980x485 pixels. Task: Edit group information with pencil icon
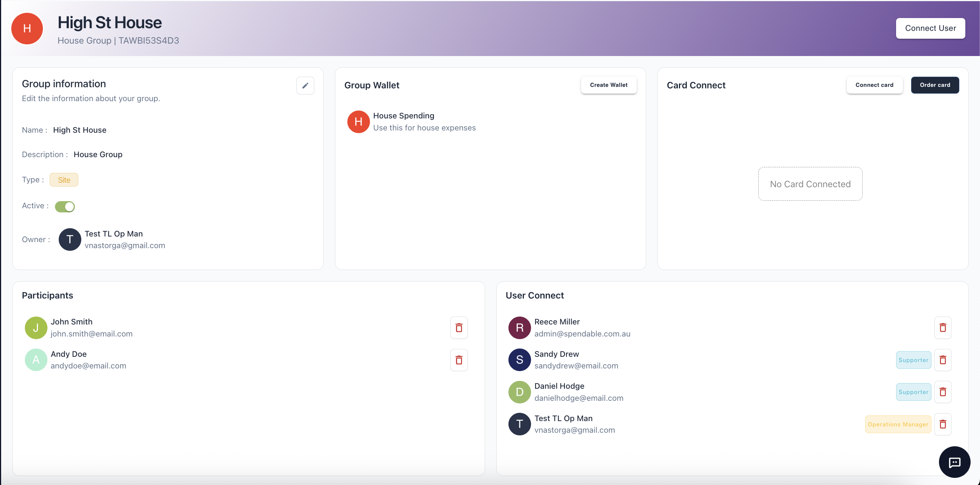[x=305, y=85]
